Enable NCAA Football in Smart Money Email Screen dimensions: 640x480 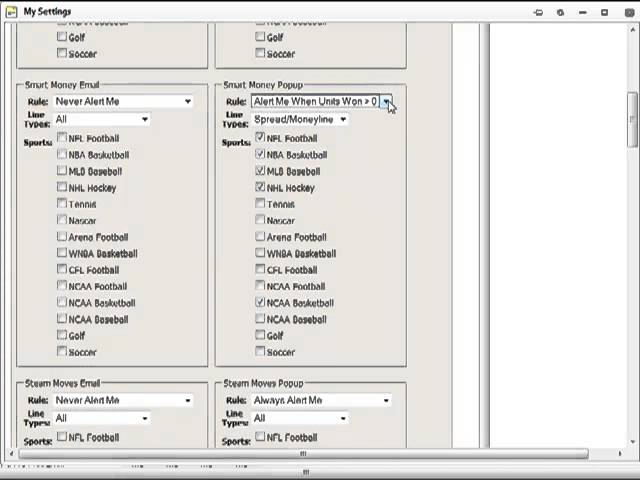62,285
